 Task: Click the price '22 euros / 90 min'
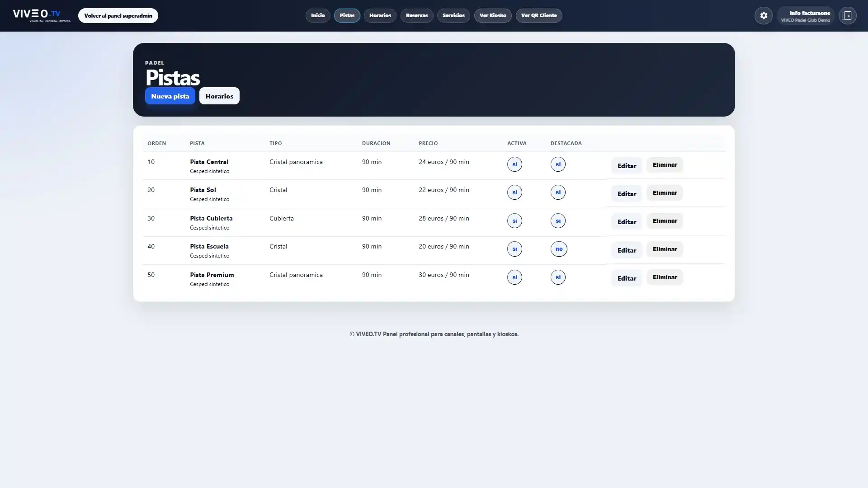pyautogui.click(x=444, y=190)
